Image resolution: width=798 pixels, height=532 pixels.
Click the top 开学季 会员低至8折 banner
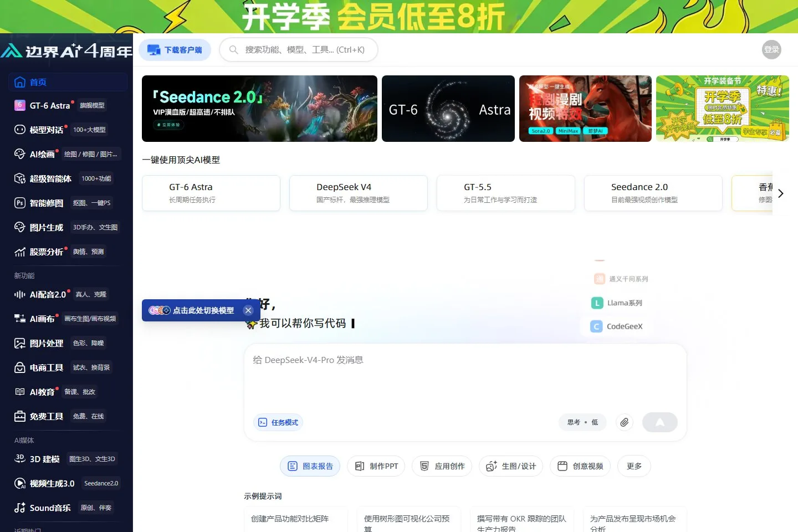399,17
